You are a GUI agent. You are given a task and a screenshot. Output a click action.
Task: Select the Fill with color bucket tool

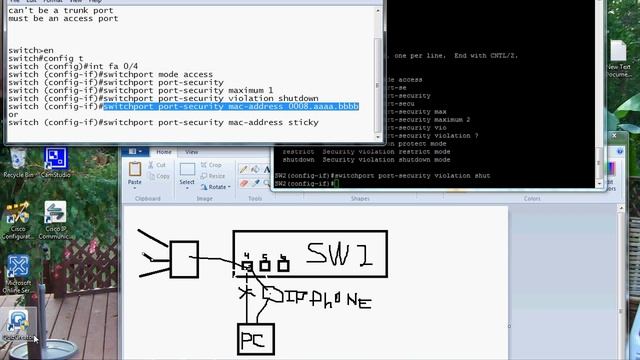[256, 169]
